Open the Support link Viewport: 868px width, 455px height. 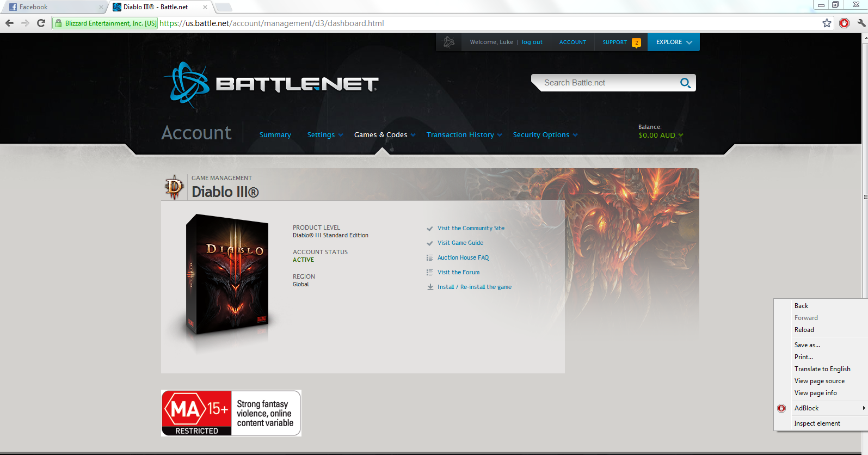614,42
